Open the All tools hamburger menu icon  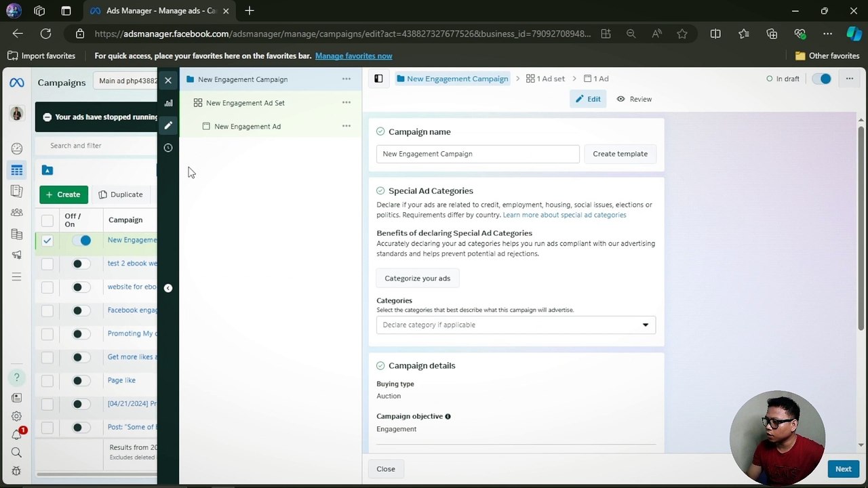[17, 277]
